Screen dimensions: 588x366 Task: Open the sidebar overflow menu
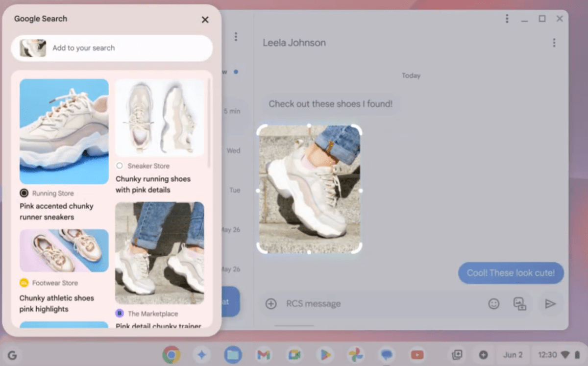(236, 37)
